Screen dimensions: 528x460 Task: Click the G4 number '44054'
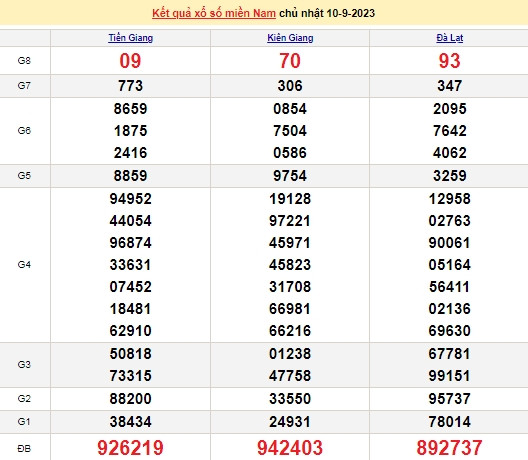130,221
